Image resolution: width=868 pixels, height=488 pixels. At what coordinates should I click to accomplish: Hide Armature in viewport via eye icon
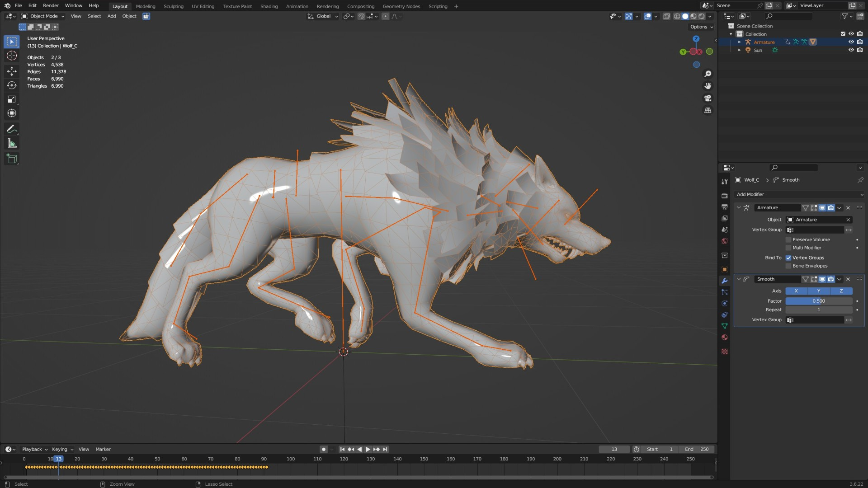851,42
